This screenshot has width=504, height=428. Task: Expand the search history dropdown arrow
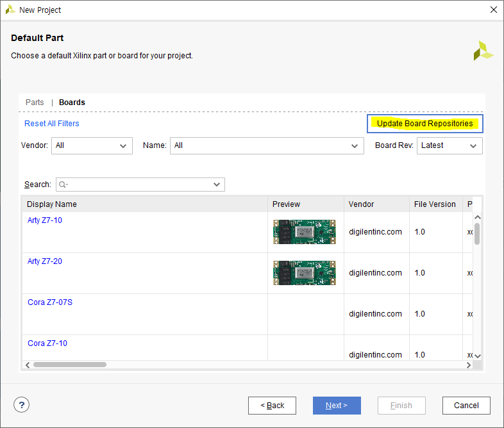(217, 185)
